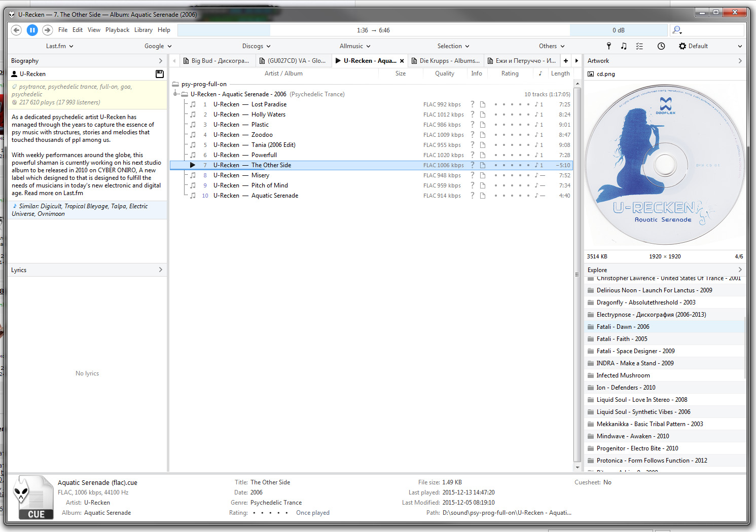
Task: Expand the Selection dropdown
Action: point(453,46)
